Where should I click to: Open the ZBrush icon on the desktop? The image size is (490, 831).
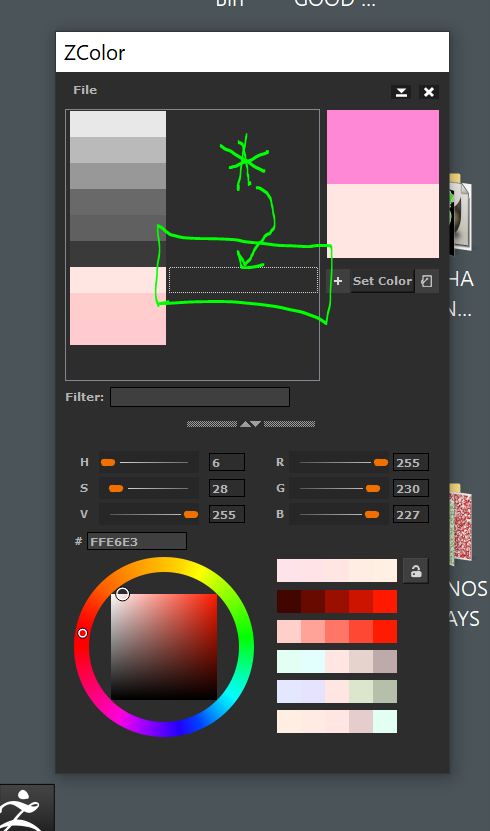coord(26,808)
